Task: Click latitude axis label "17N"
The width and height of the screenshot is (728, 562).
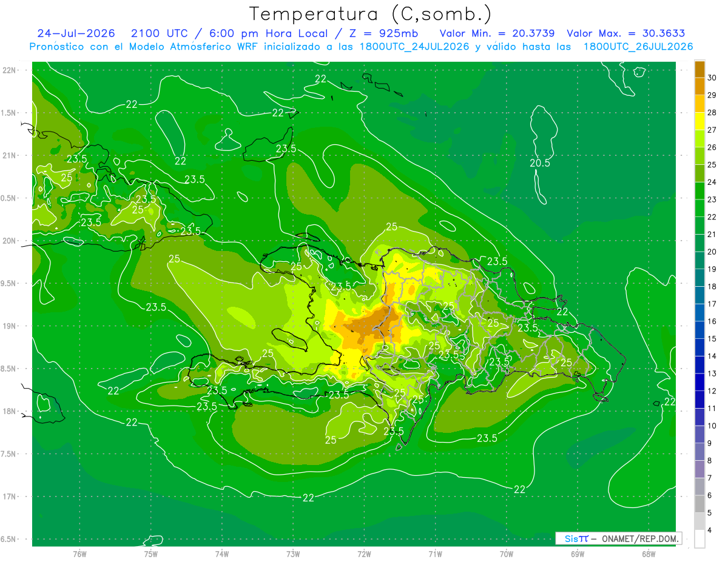Action: tap(10, 497)
